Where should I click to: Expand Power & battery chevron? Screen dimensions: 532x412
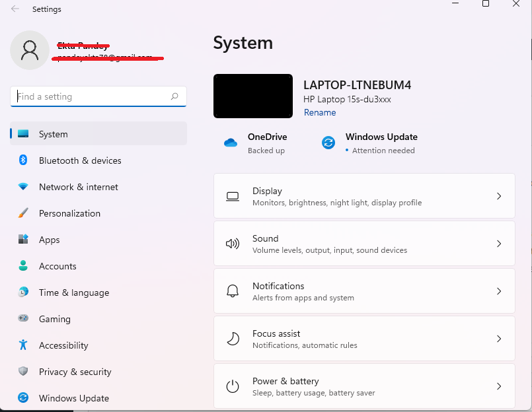499,386
